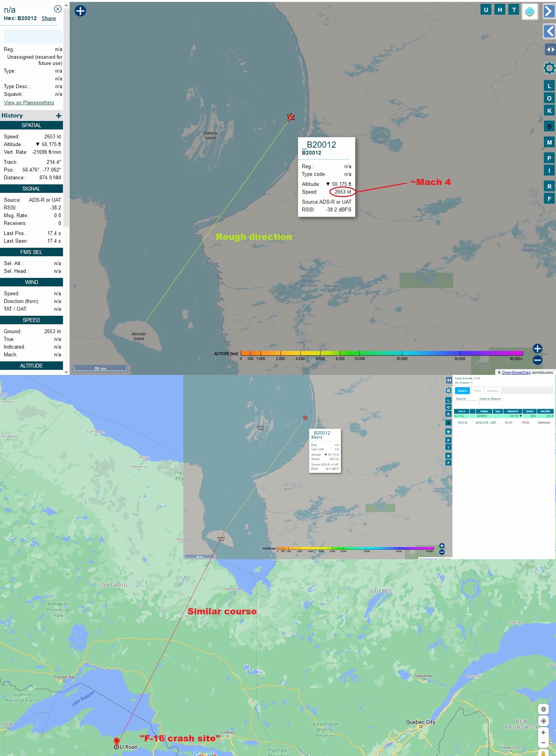Screen dimensions: 556x756
Task: Zoom in on the Google map
Action: coord(544,733)
